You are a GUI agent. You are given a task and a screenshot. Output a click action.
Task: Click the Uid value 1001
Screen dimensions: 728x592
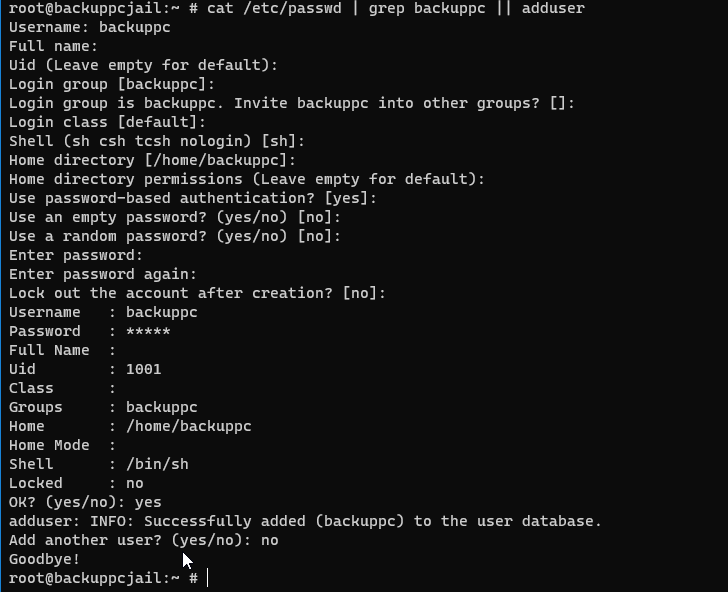point(143,370)
